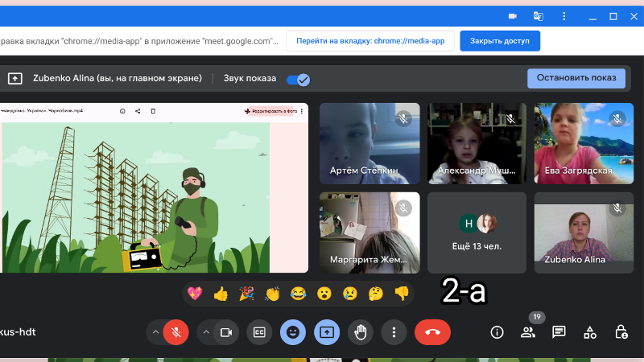Open the chat panel
Viewport: 644px width, 362px height.
pos(559,332)
